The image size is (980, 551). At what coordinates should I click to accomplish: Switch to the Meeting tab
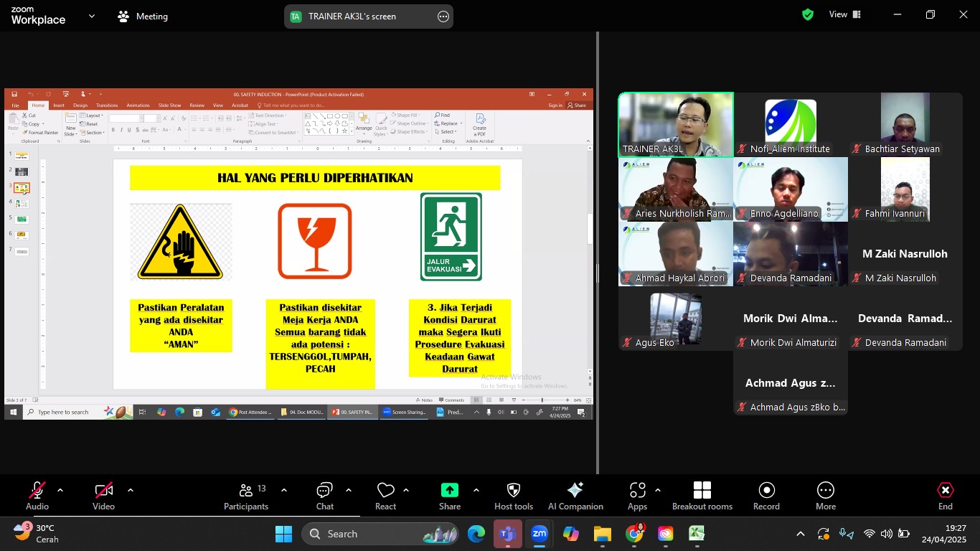(x=143, y=16)
